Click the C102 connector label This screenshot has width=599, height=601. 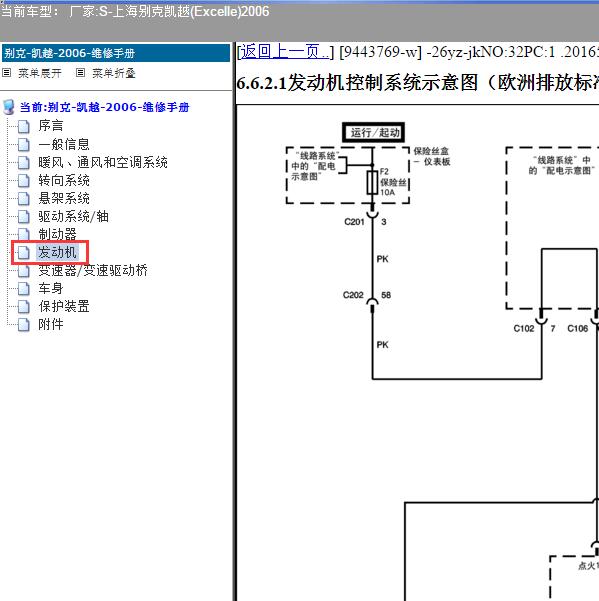(x=524, y=328)
